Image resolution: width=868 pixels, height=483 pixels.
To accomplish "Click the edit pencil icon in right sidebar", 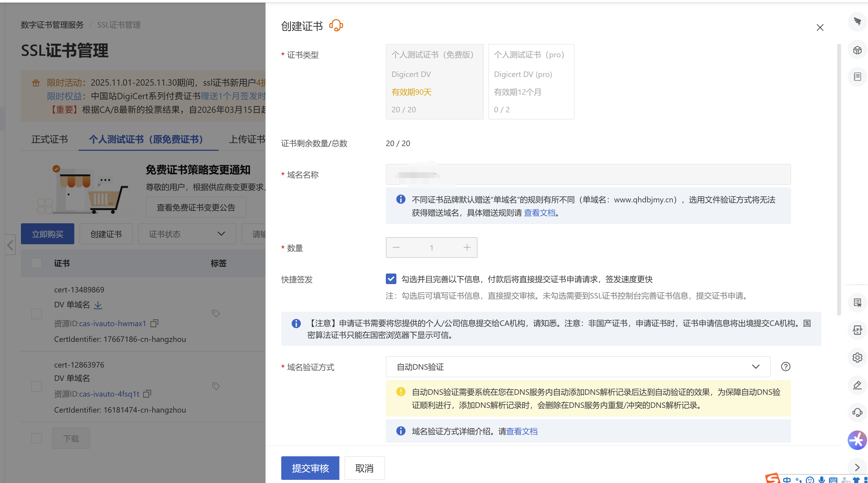I will [x=857, y=385].
